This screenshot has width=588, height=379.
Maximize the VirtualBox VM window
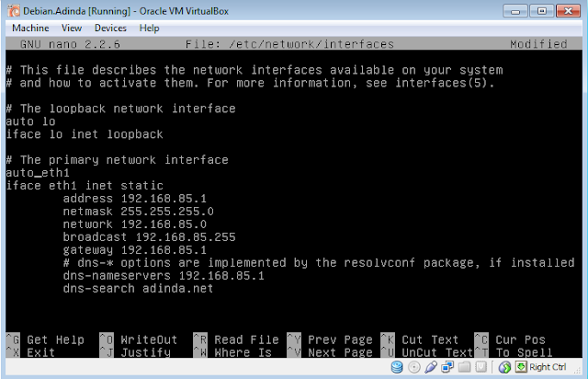click(x=541, y=11)
